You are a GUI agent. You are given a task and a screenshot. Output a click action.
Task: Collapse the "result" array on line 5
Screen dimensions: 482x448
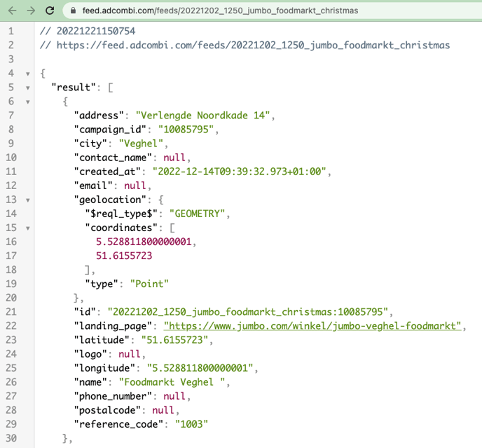27,87
